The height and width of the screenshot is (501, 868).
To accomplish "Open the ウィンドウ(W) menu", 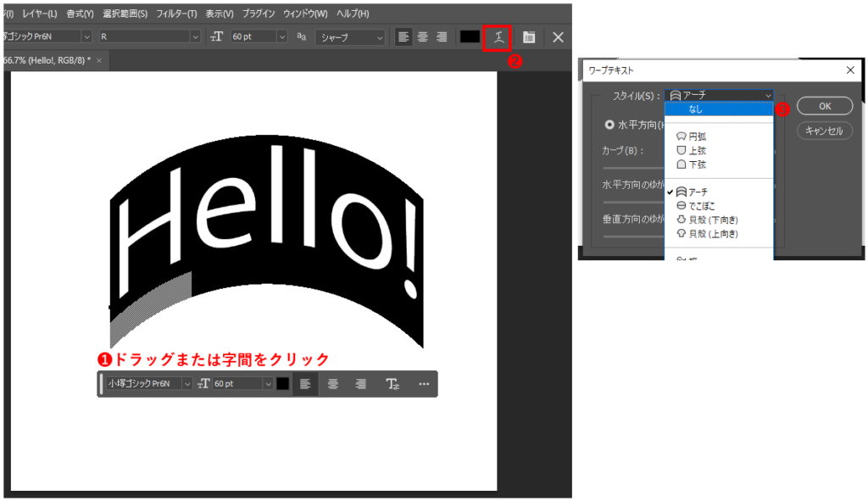I will coord(305,14).
